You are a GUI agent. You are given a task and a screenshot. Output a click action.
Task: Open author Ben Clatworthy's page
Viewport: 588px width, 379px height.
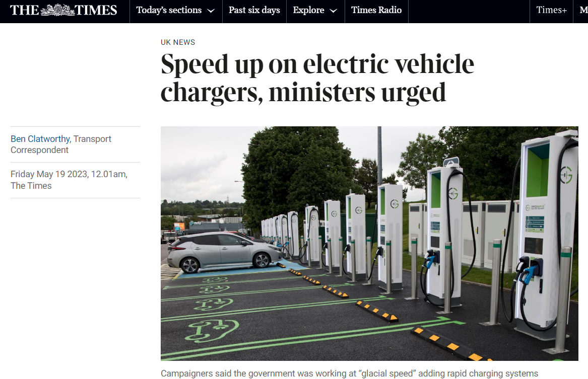40,139
